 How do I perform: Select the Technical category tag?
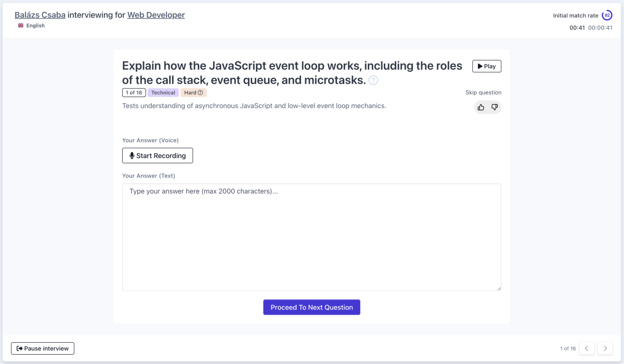point(163,92)
